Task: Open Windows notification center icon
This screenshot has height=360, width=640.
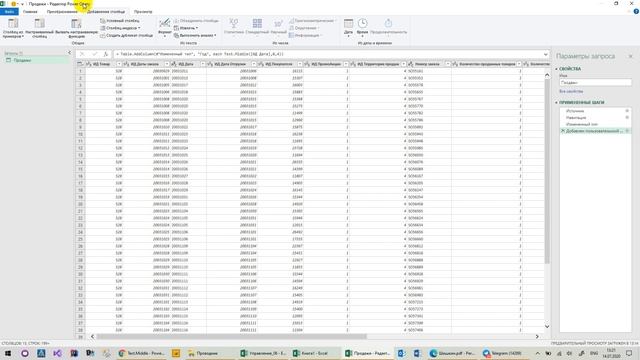Action: click(x=629, y=353)
